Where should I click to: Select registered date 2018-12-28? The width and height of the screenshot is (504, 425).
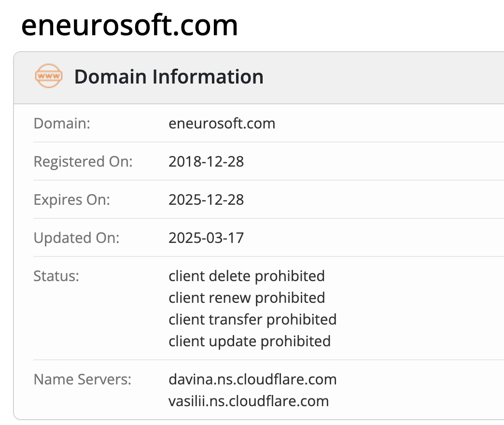point(206,161)
